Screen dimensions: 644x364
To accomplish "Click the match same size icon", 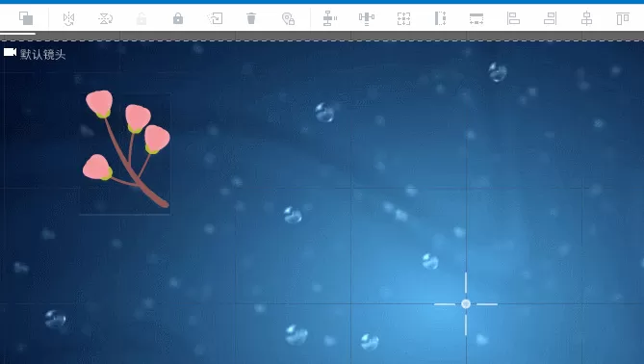I will (x=403, y=18).
